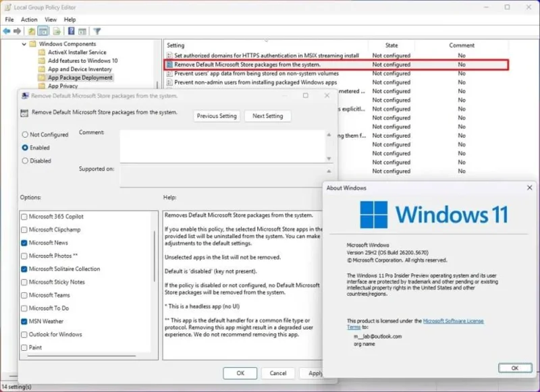Click the Supported on scroll-up arrow
The height and width of the screenshot is (392, 540).
click(329, 171)
